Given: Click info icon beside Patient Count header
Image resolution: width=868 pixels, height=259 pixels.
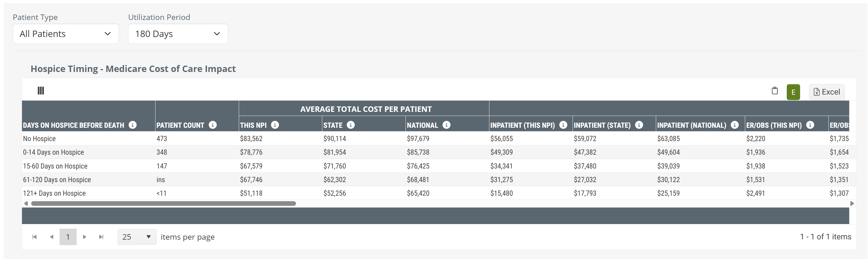Looking at the screenshot, I should pos(213,125).
